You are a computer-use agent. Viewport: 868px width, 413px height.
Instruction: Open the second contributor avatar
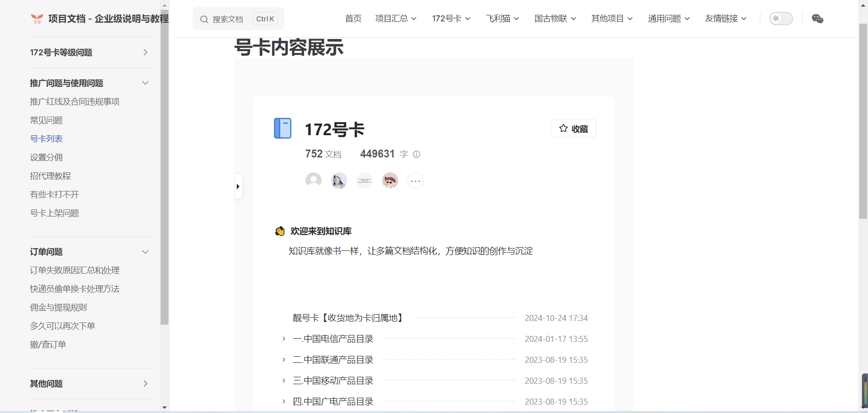coord(339,180)
